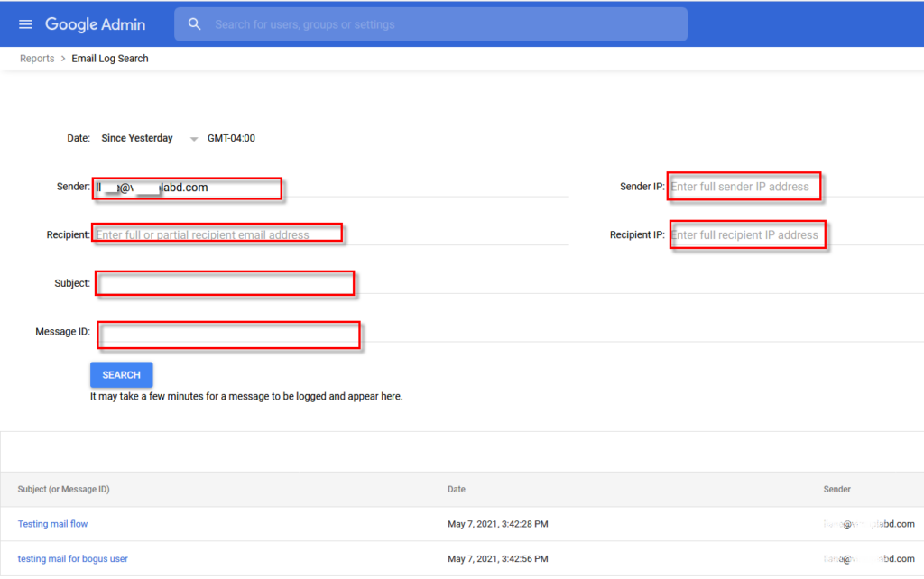This screenshot has height=579, width=924.
Task: Open the testing mail for bogus user result
Action: tap(72, 558)
